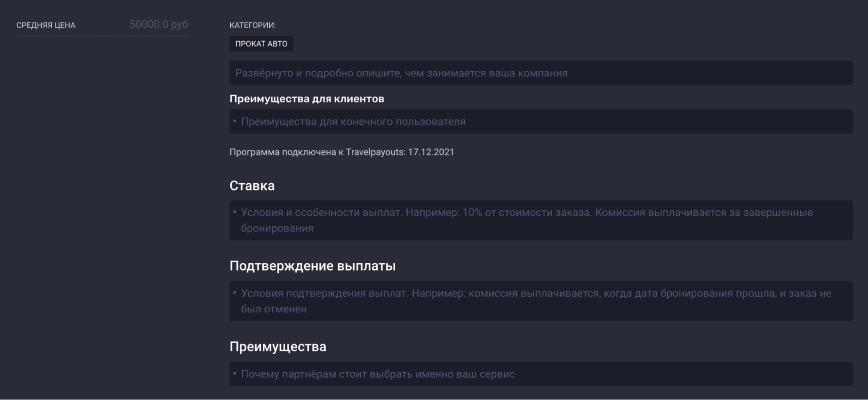Click the Преимущества для клиентов heading

pyautogui.click(x=307, y=99)
